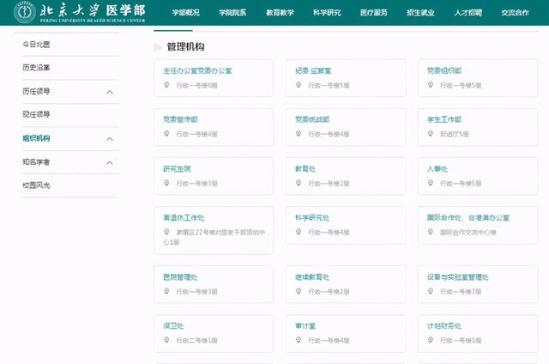Open the 设备与实验室管理处 card title
This screenshot has width=549, height=364.
pos(458,277)
